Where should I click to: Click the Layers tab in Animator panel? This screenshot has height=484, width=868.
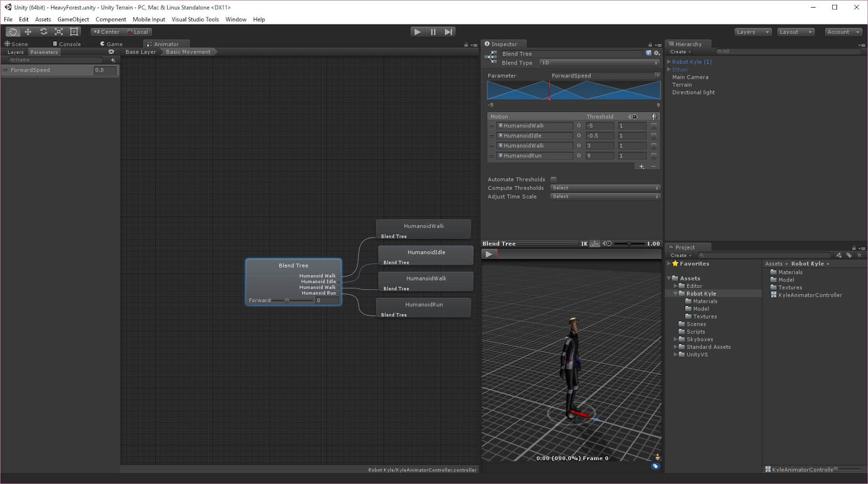[x=15, y=52]
